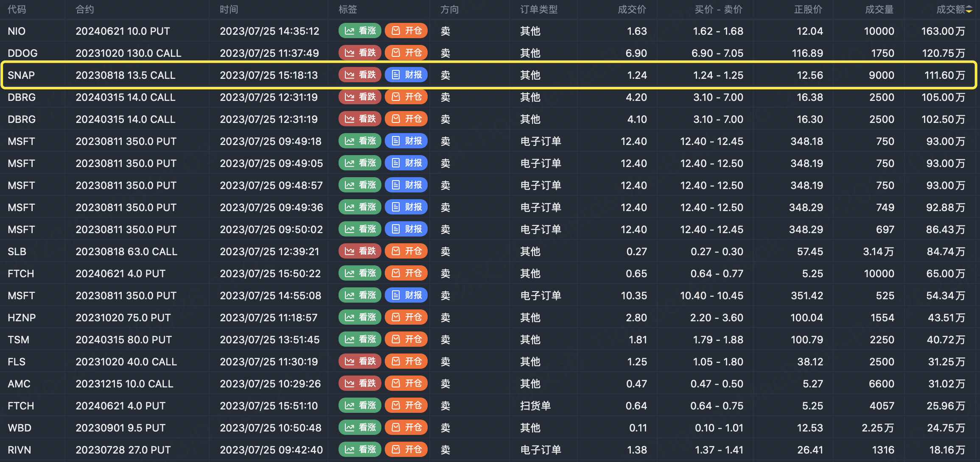Select the AMC ticker cell

point(19,384)
